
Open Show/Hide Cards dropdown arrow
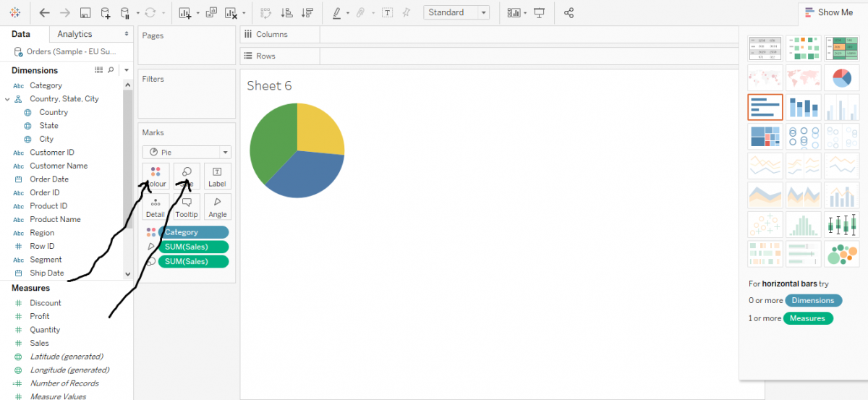point(526,13)
